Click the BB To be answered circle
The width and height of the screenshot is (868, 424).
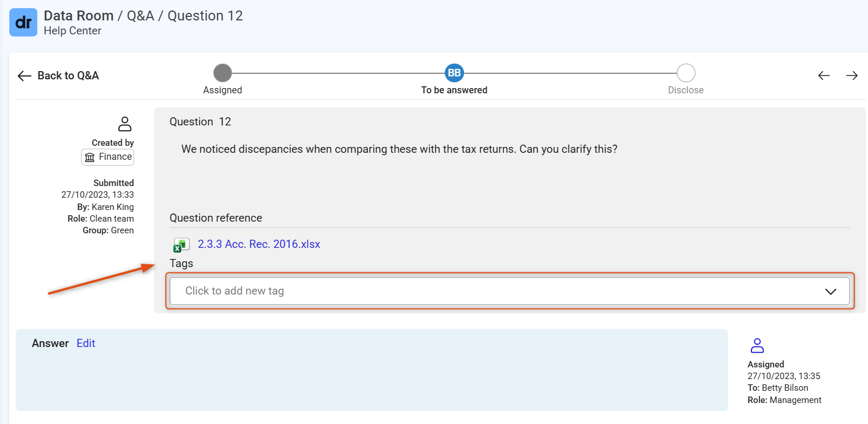tap(454, 73)
